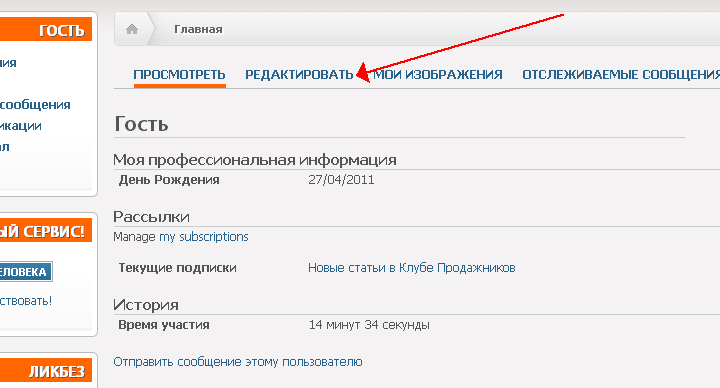This screenshot has height=388, width=720.
Task: Click the sidebar link ending in икации
Action: point(21,126)
